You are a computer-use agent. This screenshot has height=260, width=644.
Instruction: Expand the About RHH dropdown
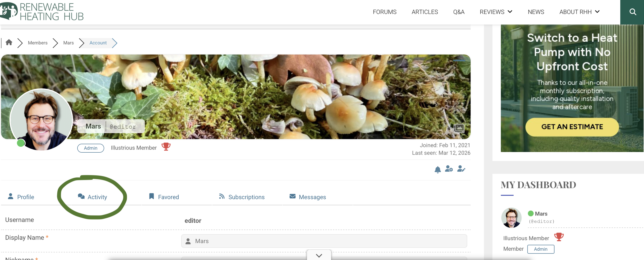(579, 12)
